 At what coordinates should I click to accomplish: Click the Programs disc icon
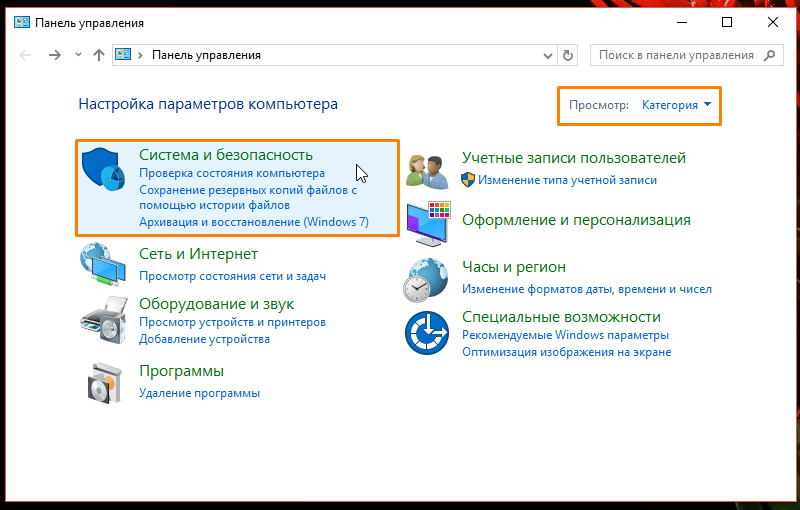tap(105, 383)
